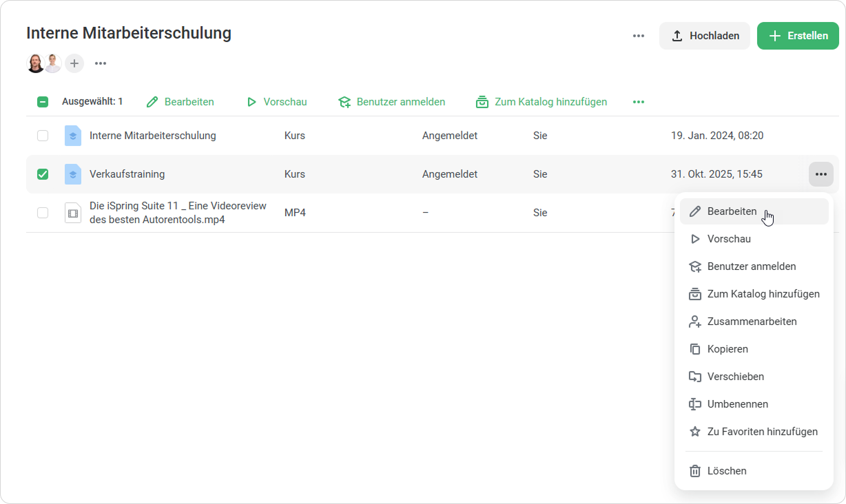Viewport: 846px width, 504px height.
Task: Click the green Erstellen button
Action: tap(798, 36)
